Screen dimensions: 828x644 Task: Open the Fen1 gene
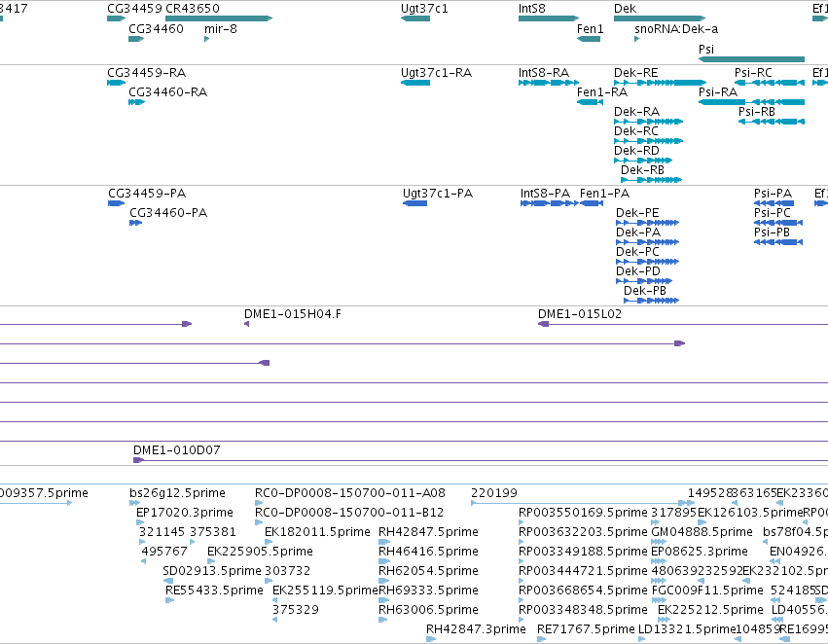589,39
